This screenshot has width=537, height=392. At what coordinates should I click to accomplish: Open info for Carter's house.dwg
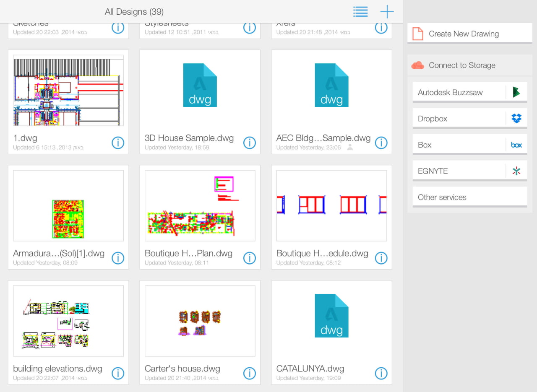(x=249, y=373)
